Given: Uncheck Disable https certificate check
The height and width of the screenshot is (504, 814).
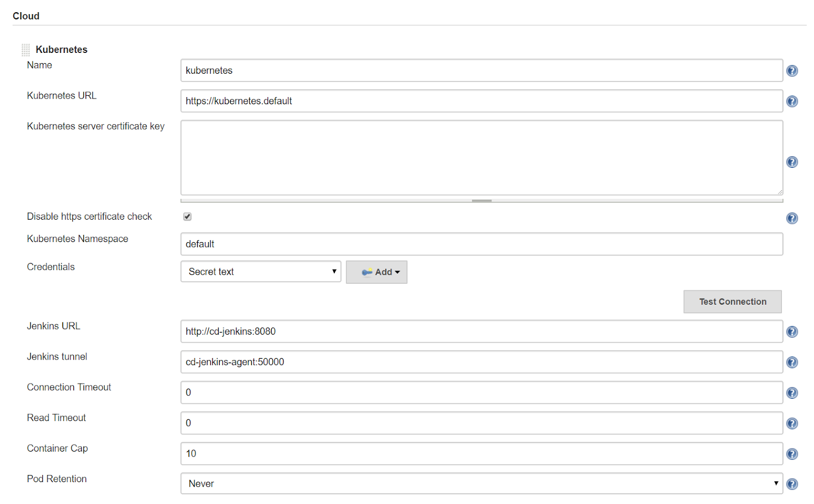Looking at the screenshot, I should (x=187, y=217).
